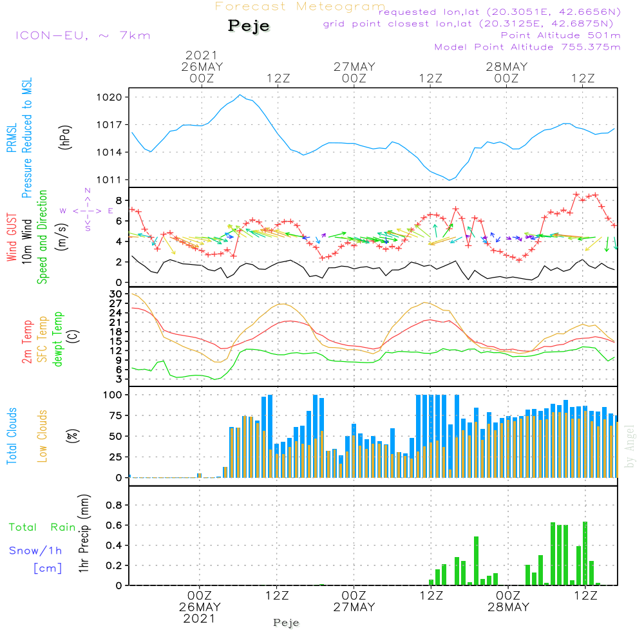Select the '0.6' precipitation tick value
644x644 pixels.
click(114, 526)
